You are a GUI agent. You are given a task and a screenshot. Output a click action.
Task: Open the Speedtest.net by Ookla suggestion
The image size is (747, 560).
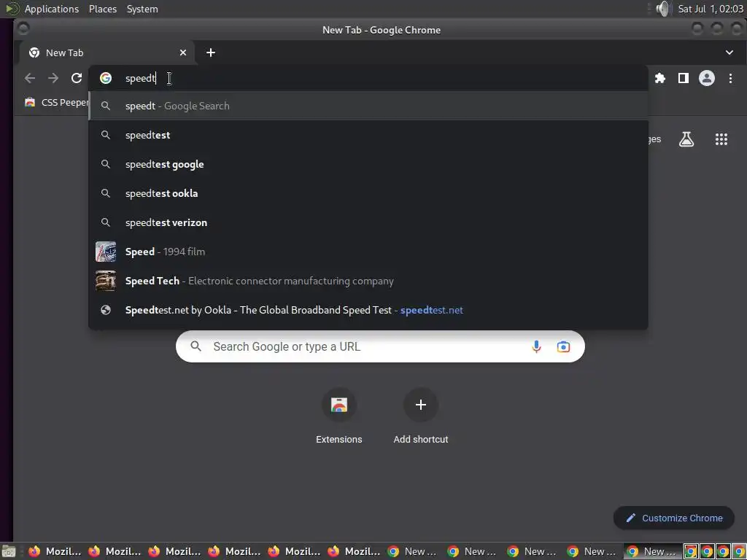coord(368,310)
